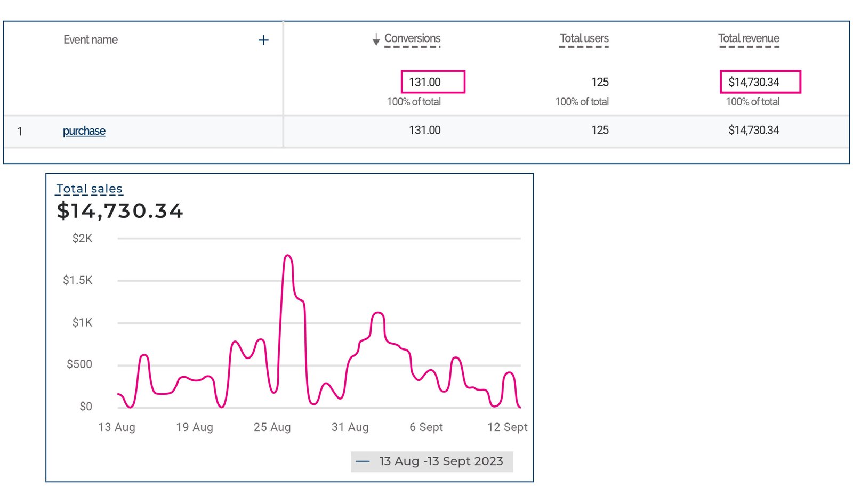
Task: Select the Total revenue column header
Action: coord(748,38)
